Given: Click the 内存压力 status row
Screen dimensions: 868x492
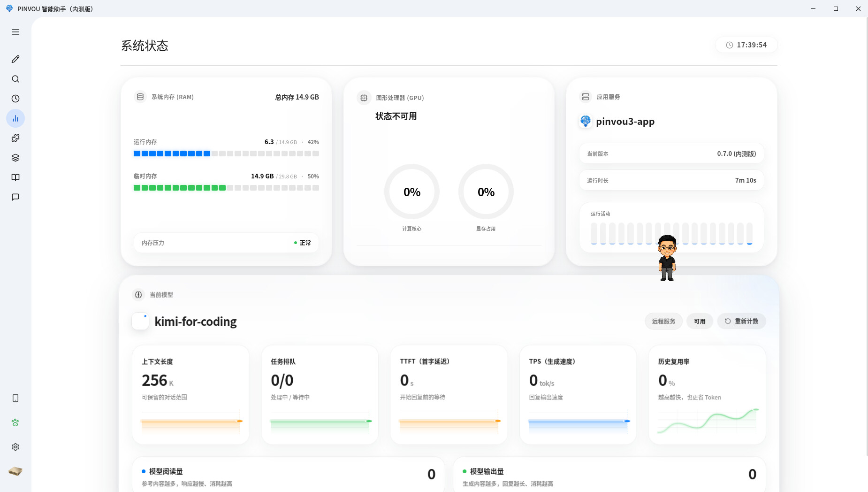Looking at the screenshot, I should coord(226,243).
